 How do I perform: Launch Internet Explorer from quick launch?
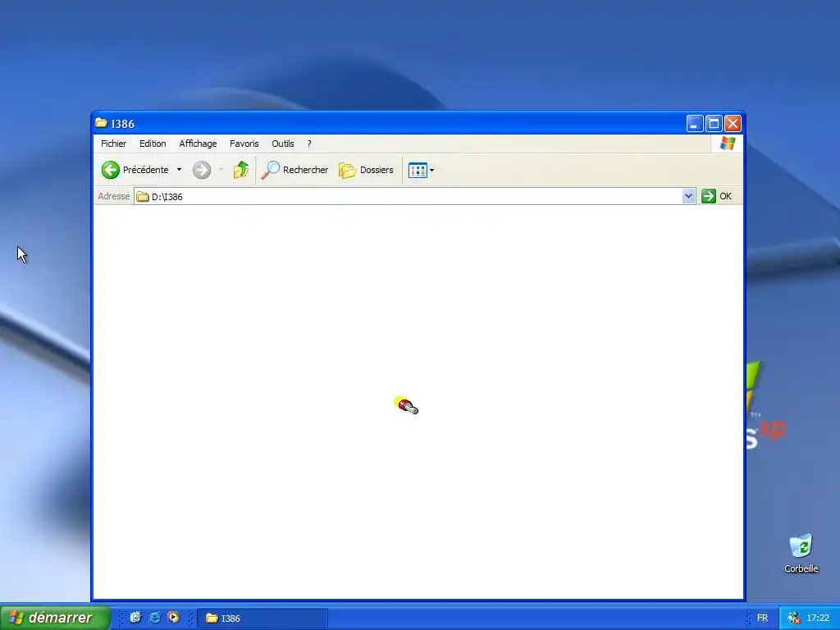coord(155,618)
